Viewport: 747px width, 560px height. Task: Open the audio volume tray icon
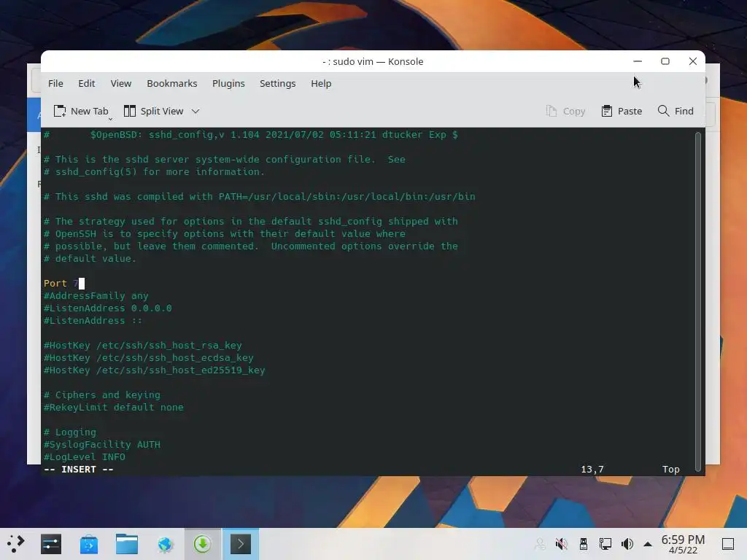point(627,544)
